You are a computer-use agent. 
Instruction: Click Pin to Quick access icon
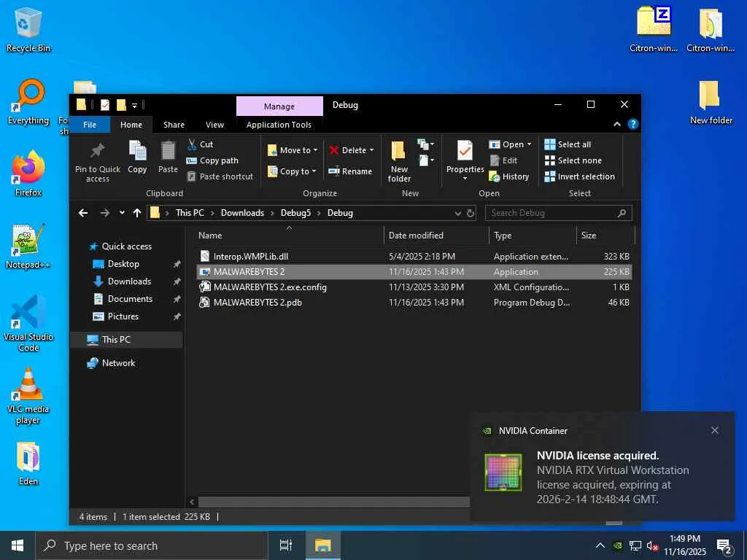tap(97, 151)
